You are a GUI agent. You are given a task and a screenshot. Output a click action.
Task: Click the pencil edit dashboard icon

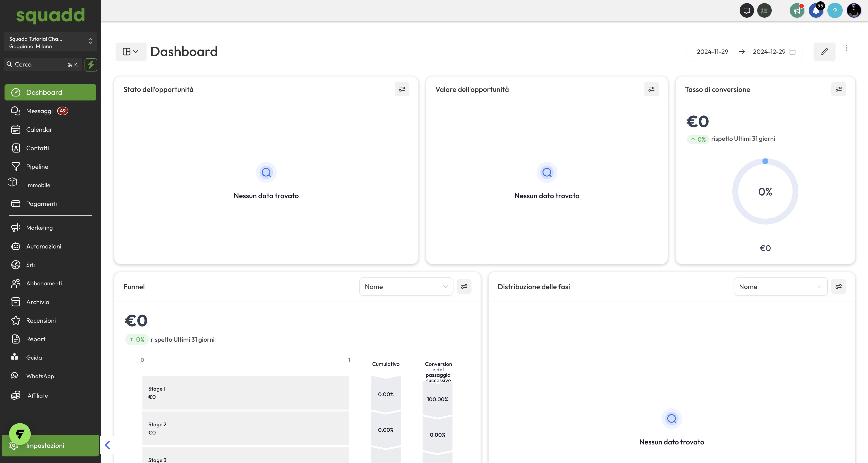pyautogui.click(x=824, y=52)
